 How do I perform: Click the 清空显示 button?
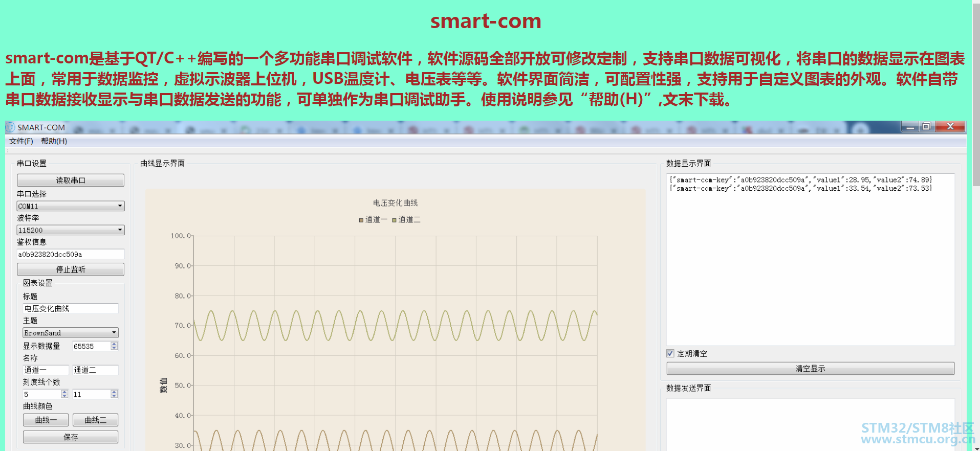[x=811, y=369]
